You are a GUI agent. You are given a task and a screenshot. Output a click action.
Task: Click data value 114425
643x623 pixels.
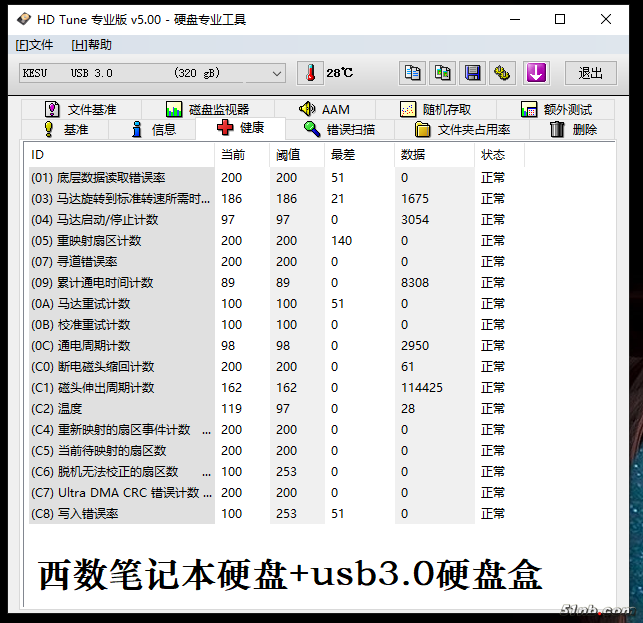pyautogui.click(x=422, y=388)
